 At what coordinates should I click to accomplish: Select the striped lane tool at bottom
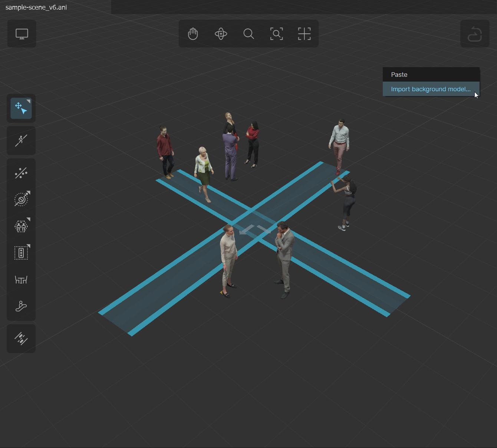pos(21,339)
